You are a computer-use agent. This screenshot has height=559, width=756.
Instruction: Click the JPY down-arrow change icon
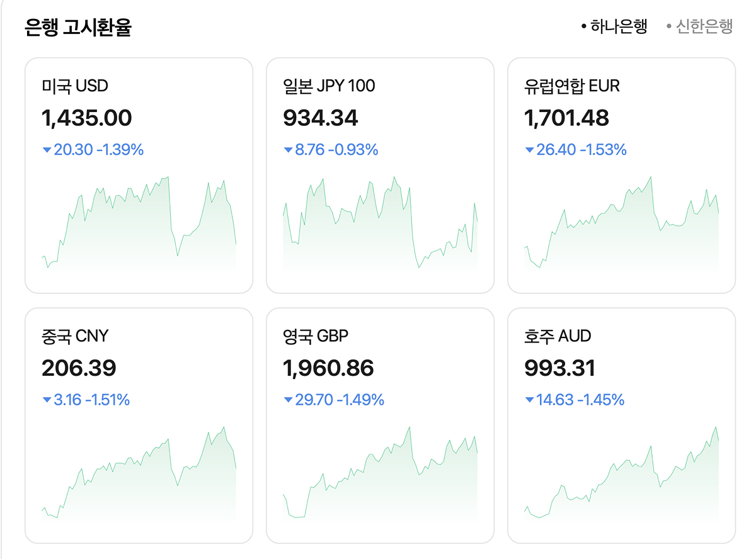pyautogui.click(x=288, y=150)
